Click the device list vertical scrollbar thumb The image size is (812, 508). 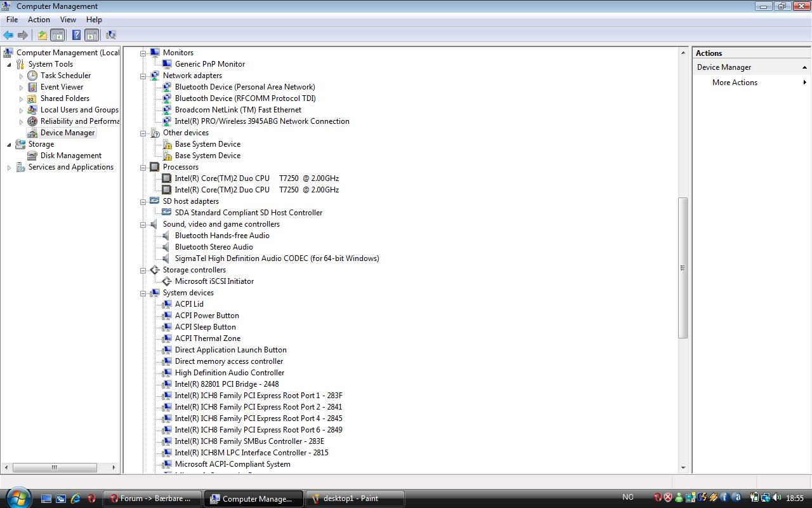[683, 267]
